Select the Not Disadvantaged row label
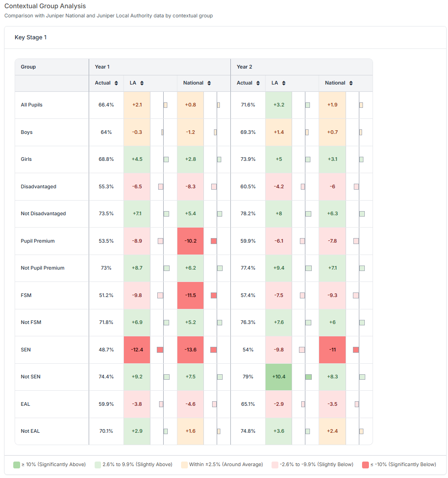448x478 pixels. [43, 213]
